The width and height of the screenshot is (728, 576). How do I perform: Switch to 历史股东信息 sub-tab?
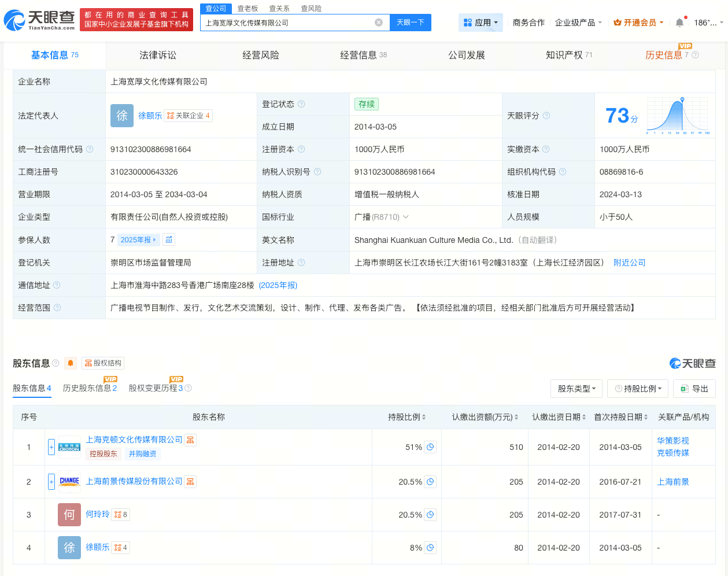click(90, 388)
